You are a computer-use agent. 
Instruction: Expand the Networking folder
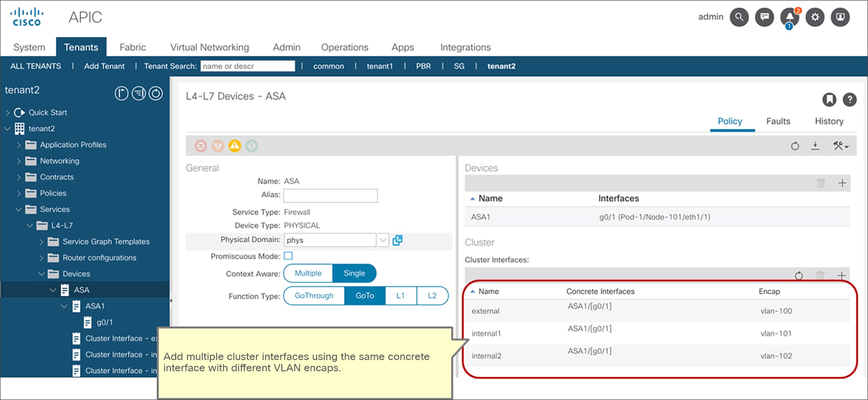[18, 161]
